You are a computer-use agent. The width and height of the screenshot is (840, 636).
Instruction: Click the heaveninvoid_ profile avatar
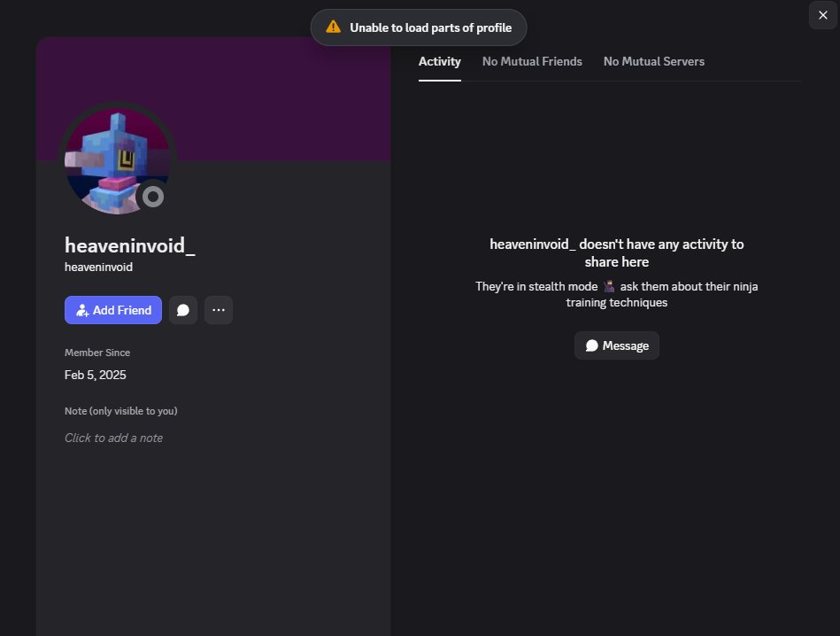coord(118,161)
